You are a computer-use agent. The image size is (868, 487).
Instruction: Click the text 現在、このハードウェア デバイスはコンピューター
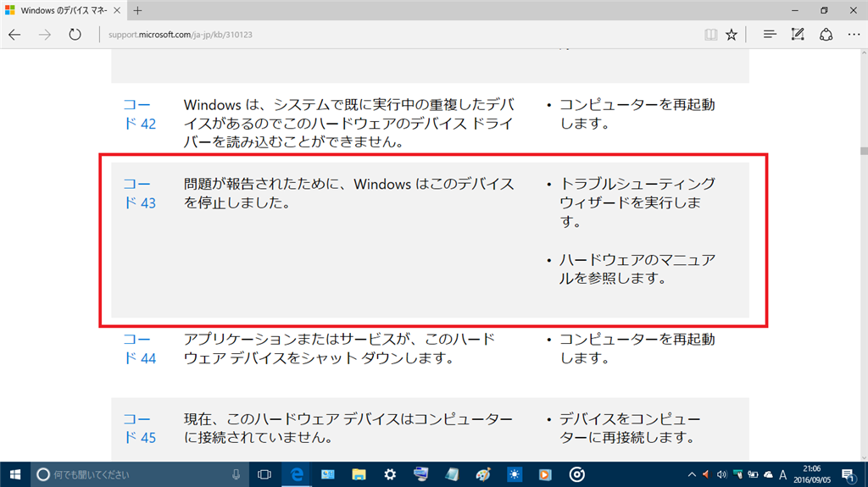tap(348, 419)
